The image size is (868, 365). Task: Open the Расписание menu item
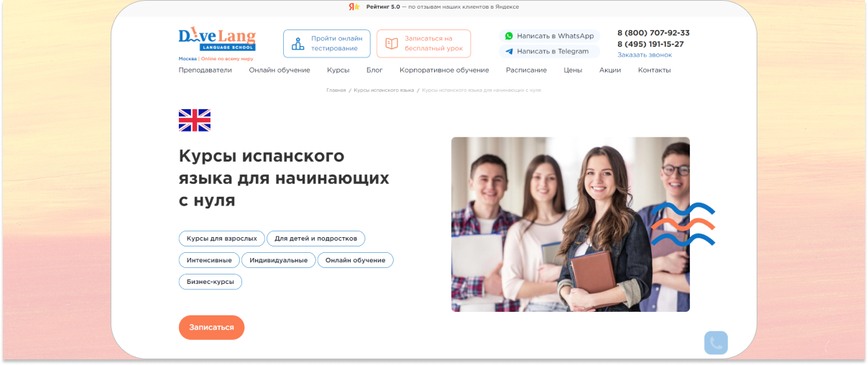pyautogui.click(x=526, y=70)
